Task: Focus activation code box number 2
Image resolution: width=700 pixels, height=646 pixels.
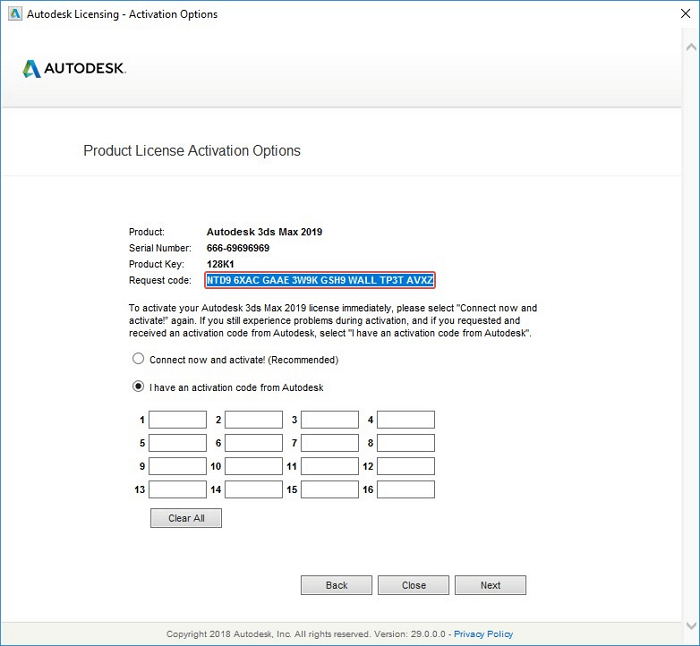Action: pos(254,420)
